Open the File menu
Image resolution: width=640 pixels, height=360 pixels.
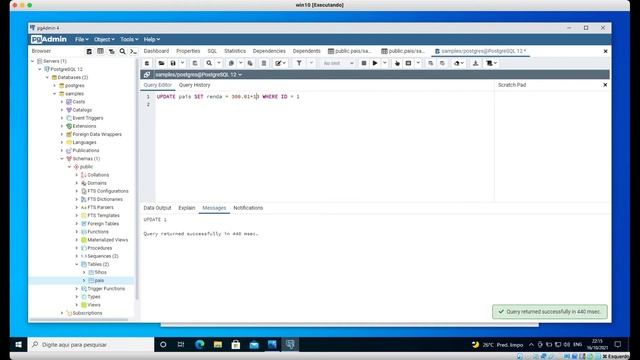click(x=81, y=40)
